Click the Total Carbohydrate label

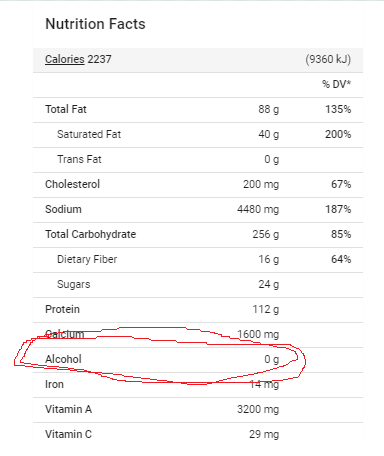coord(91,234)
